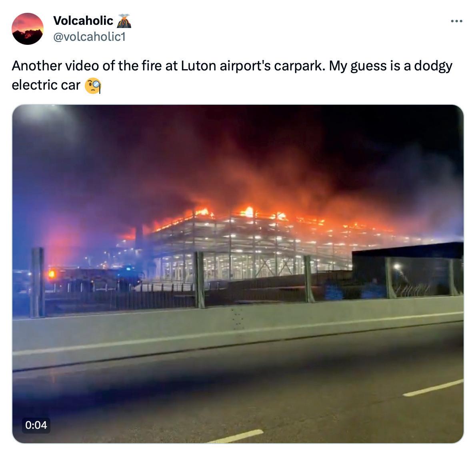Click the words "electric car" in tweet
Viewport: 476px width, 452px height.
[46, 85]
